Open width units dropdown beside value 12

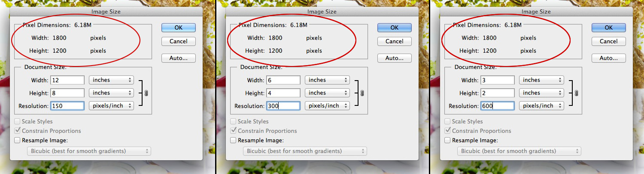tap(111, 80)
